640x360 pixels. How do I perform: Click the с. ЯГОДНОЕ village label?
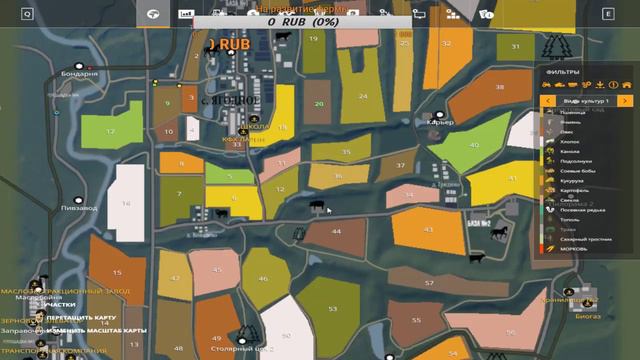pyautogui.click(x=231, y=100)
